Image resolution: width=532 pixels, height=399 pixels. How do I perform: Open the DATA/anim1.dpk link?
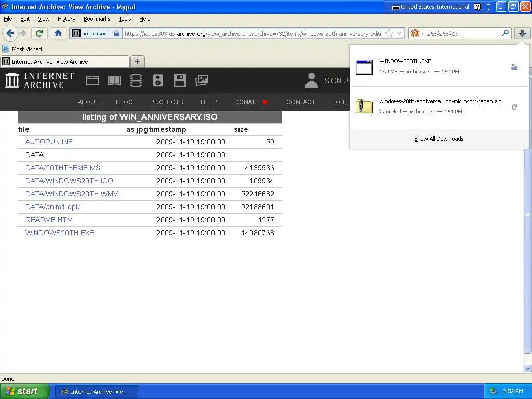tap(52, 207)
